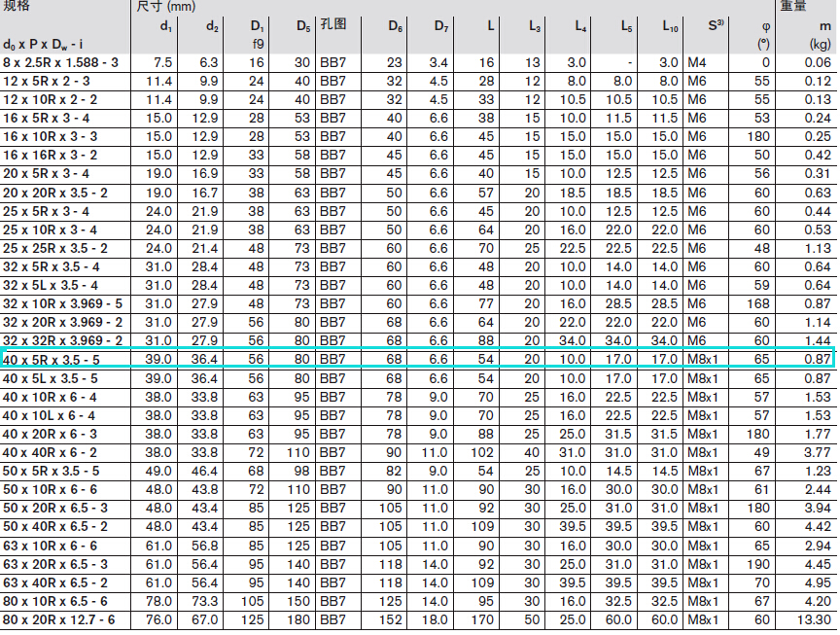This screenshot has width=840, height=635.
Task: Click the M4 cell in the first row
Action: coord(697,62)
